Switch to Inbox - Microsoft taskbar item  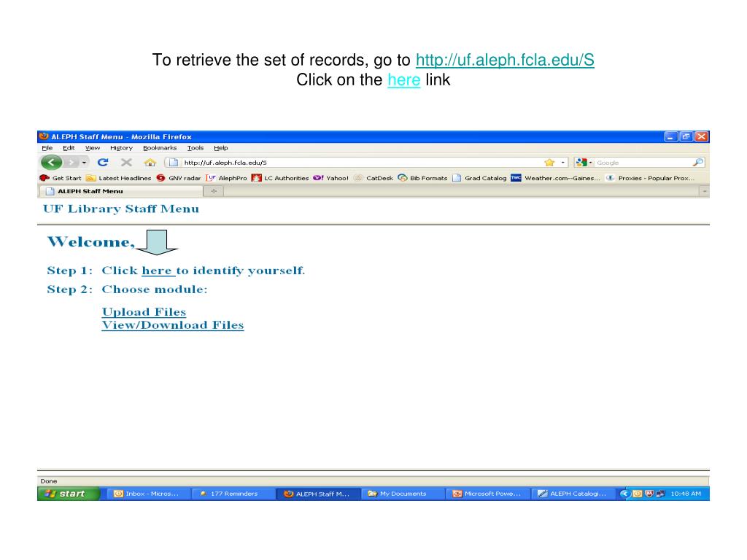(x=149, y=494)
